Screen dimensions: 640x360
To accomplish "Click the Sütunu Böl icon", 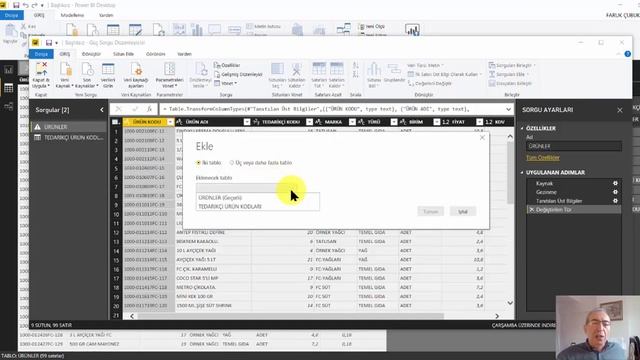I will click(x=373, y=69).
